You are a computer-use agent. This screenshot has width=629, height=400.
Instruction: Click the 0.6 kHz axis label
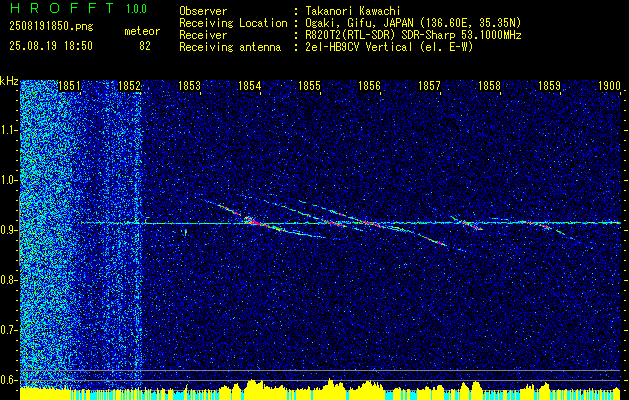(9, 380)
